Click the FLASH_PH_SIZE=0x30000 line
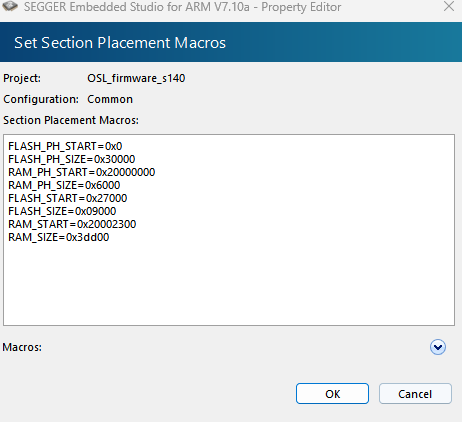 pyautogui.click(x=72, y=159)
